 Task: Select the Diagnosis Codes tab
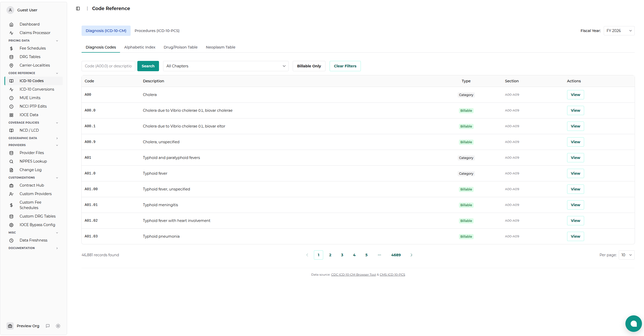coord(101,47)
